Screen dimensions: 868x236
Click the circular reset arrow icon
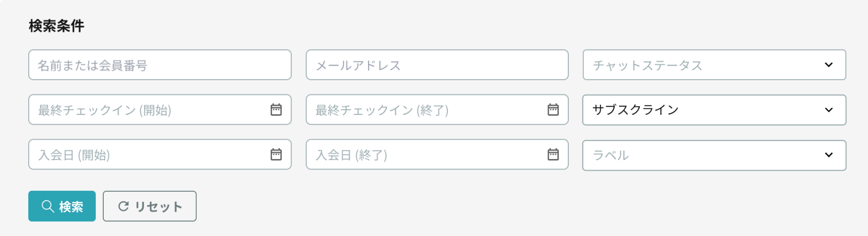pyautogui.click(x=123, y=206)
